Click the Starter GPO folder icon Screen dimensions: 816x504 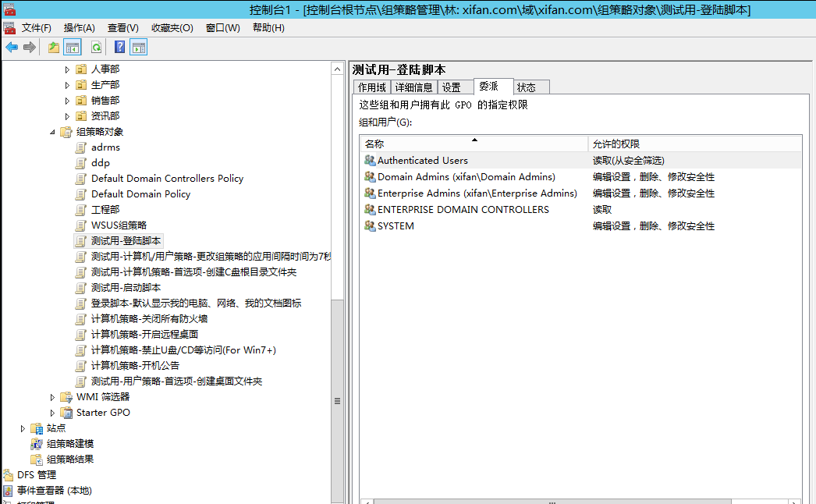(x=66, y=413)
